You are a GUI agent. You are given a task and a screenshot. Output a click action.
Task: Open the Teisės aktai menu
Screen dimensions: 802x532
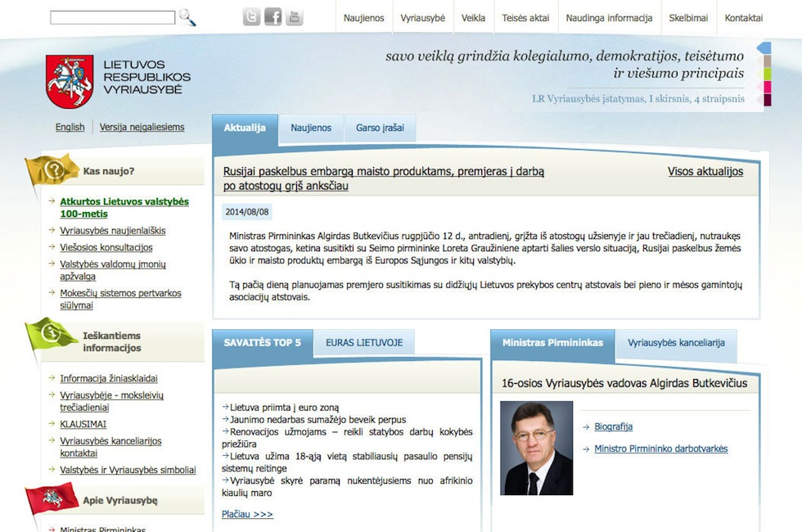click(x=525, y=18)
